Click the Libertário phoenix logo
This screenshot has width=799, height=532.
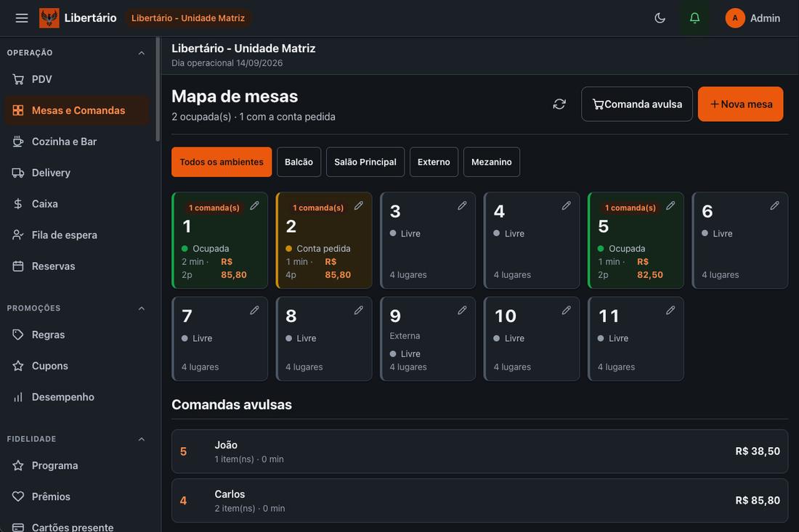pyautogui.click(x=49, y=18)
